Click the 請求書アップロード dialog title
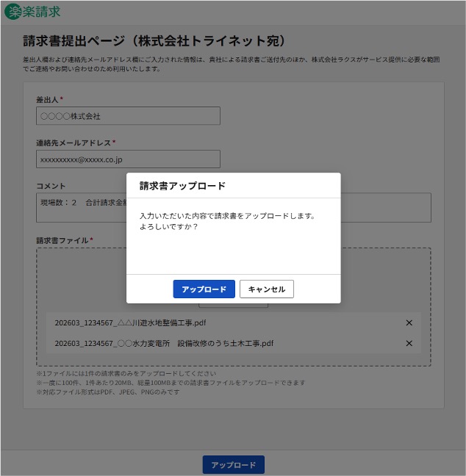466x476 pixels. coord(182,186)
